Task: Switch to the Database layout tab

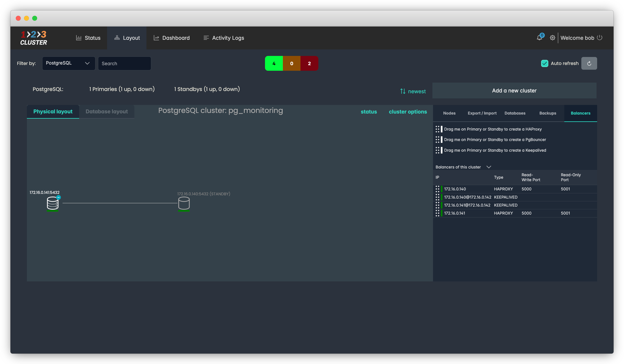Action: pyautogui.click(x=106, y=112)
